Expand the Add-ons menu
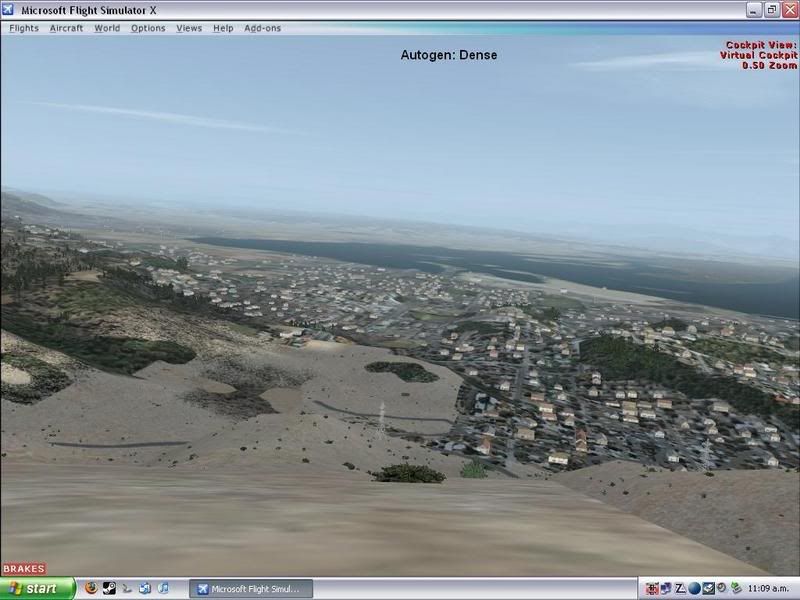 262,28
